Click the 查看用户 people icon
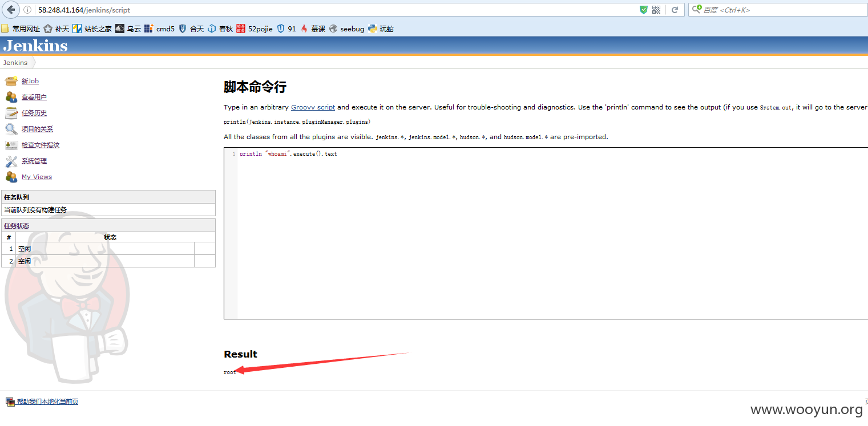868x426 pixels. tap(11, 97)
